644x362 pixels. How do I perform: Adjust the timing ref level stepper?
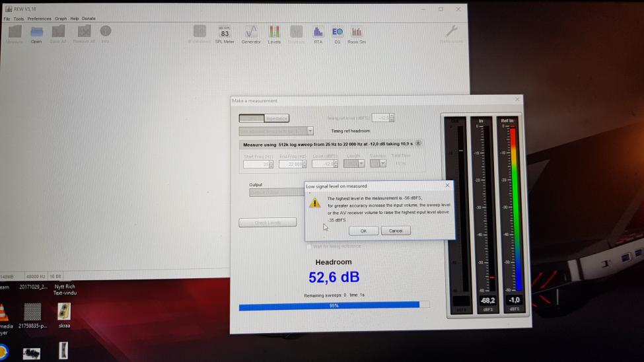click(x=392, y=118)
